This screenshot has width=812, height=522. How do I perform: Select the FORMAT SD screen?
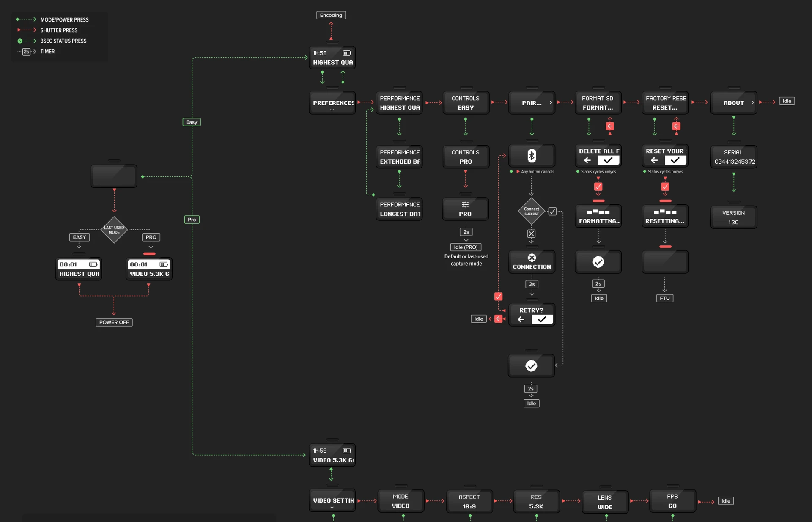pos(598,103)
